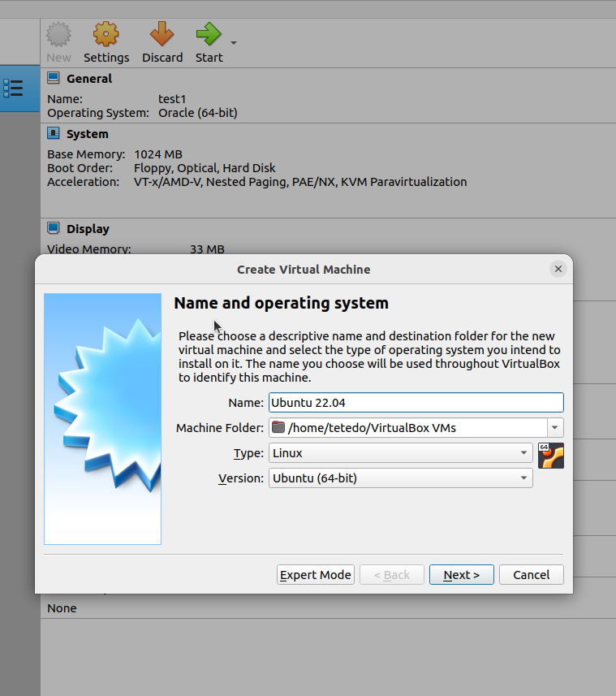Click the 'Oracle (64-bit)' operating system value
This screenshot has width=616, height=696.
pos(198,113)
